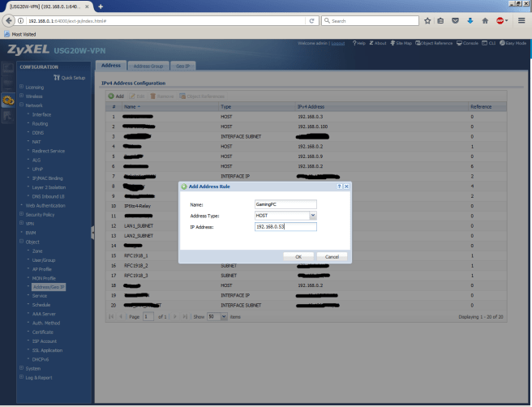Open Firefox hamburger menu
The height and width of the screenshot is (407, 532).
521,19
